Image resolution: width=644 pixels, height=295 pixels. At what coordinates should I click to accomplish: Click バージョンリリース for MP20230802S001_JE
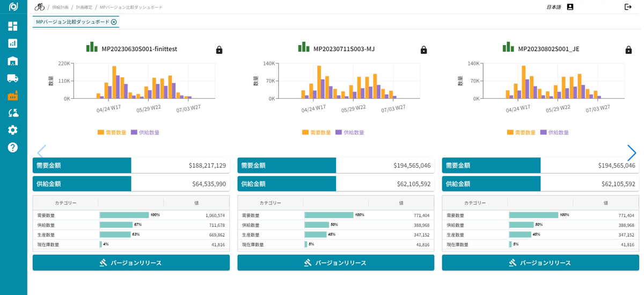coord(540,263)
